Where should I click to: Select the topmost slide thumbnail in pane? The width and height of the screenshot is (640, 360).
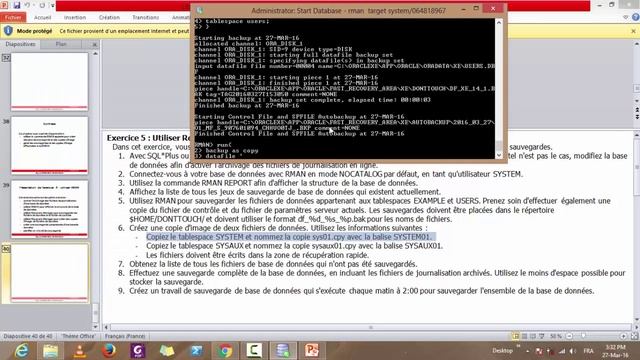(x=49, y=82)
